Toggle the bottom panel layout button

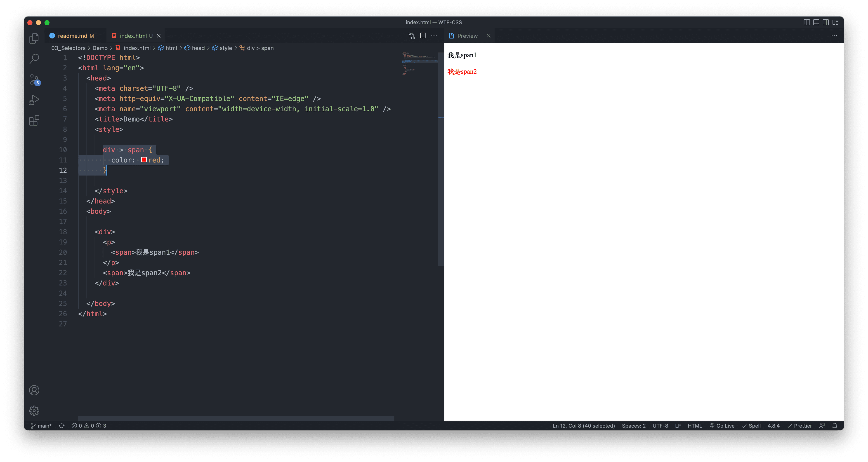816,22
